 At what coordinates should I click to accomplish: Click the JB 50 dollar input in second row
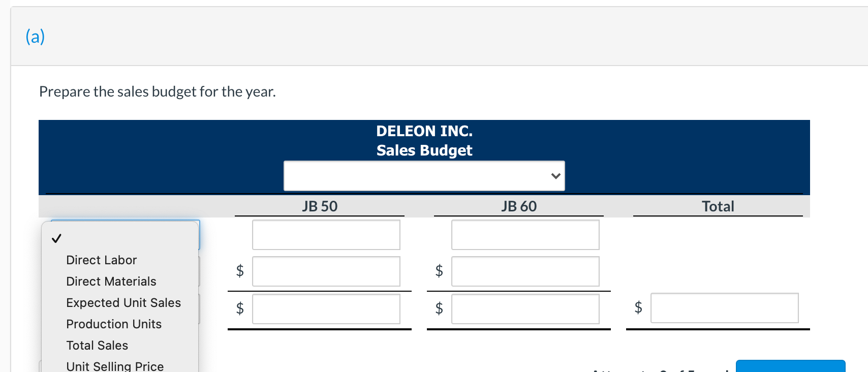[326, 271]
